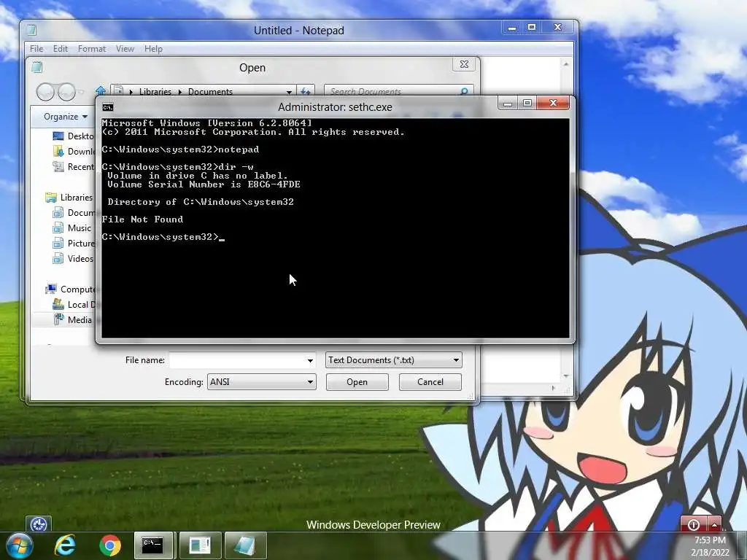Select Computer in navigation pane
Image resolution: width=747 pixels, height=560 pixels.
click(70, 289)
